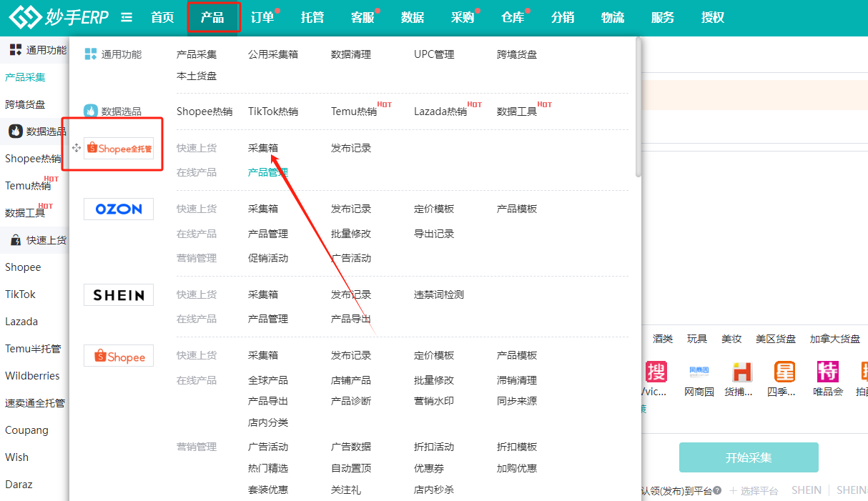Open the 仓库 top navigation tab
The width and height of the screenshot is (868, 501).
pos(513,17)
